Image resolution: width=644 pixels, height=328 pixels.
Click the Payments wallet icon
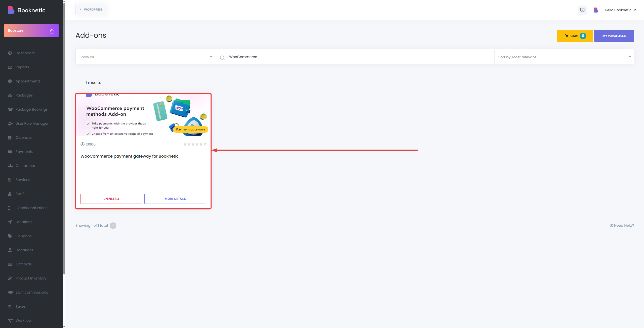pyautogui.click(x=10, y=152)
